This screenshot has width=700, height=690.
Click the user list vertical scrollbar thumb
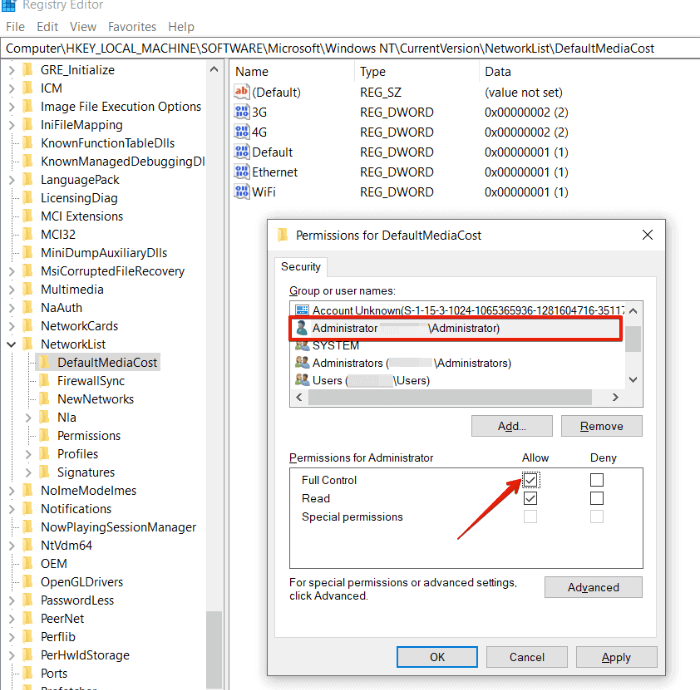tap(633, 339)
